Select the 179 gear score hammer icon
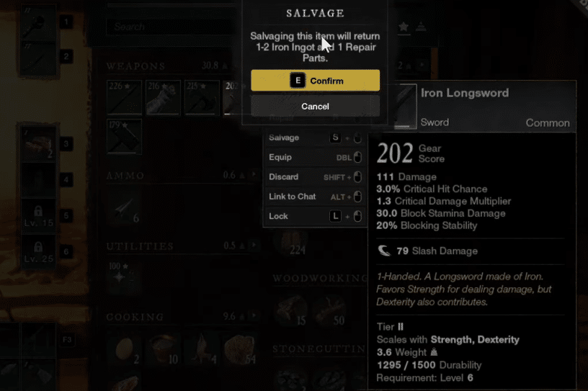 tap(124, 137)
